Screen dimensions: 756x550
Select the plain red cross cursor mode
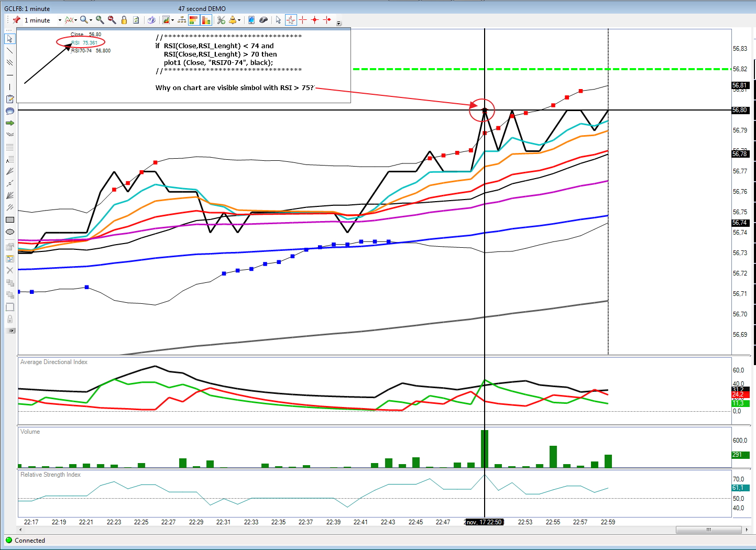coord(303,20)
